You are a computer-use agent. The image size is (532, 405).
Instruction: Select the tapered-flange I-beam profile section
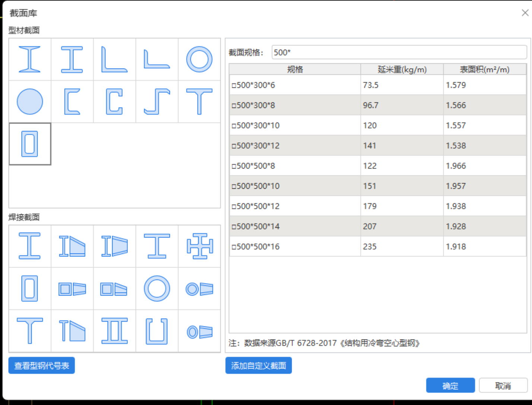tap(30, 59)
